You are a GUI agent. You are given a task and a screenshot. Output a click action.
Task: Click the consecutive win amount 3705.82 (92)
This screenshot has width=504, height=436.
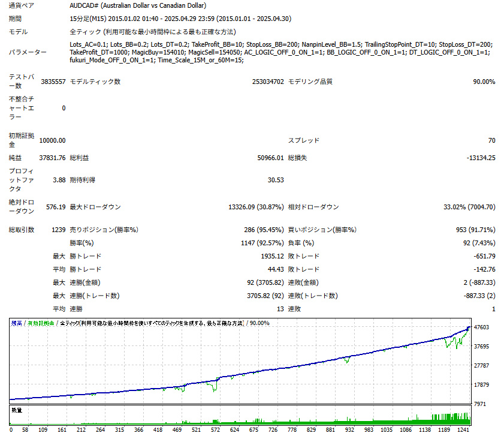265,296
